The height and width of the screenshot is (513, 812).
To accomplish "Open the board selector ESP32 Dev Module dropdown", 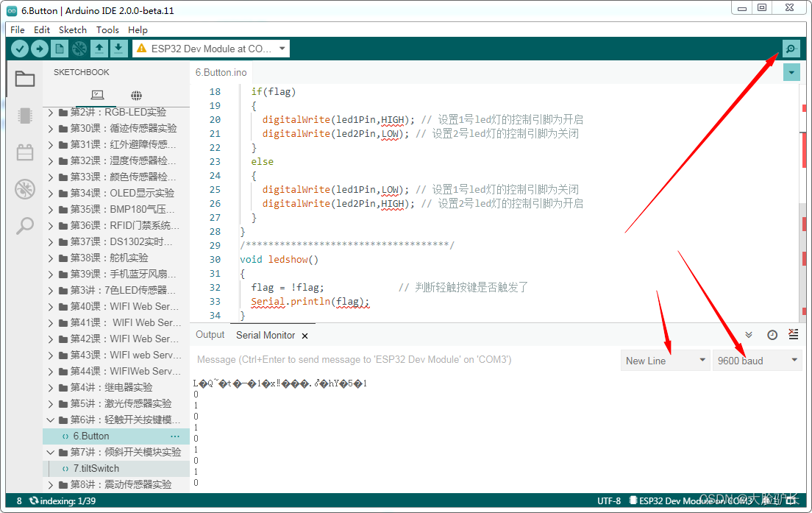I will [211, 49].
